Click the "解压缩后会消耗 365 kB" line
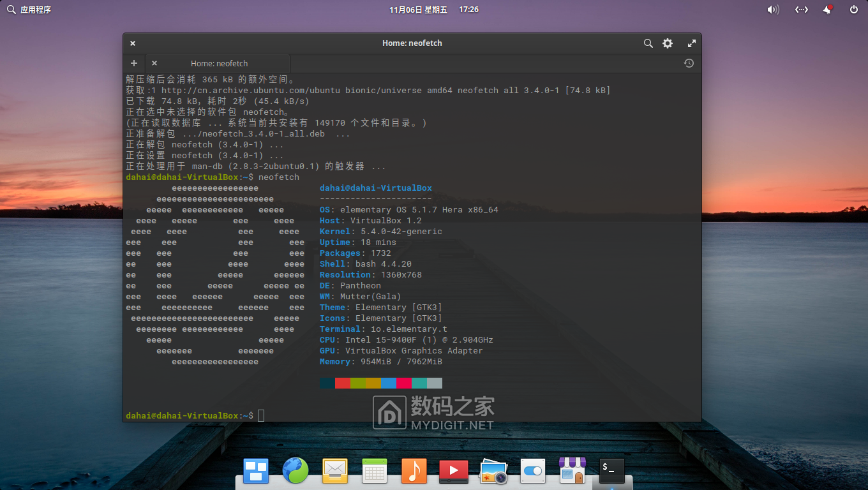The image size is (868, 490). [210, 80]
